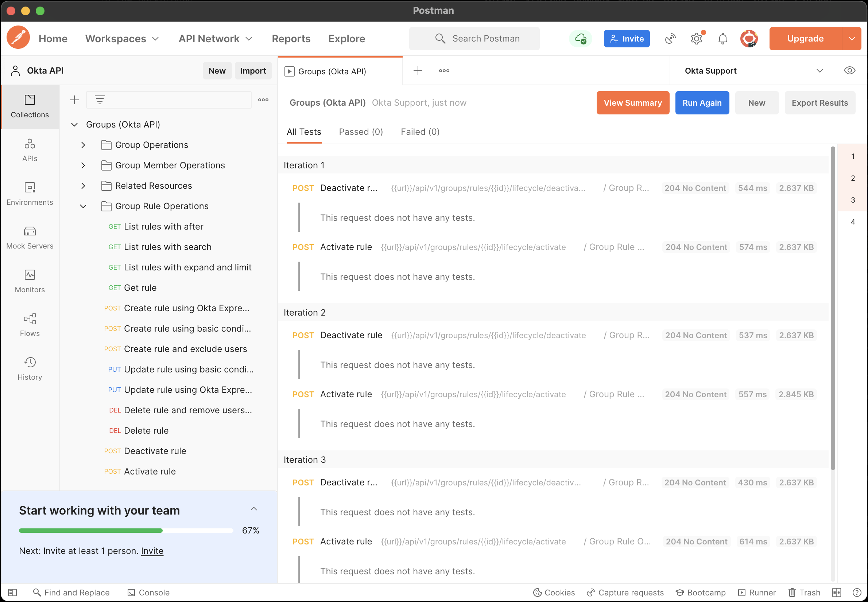Viewport: 868px width, 602px height.
Task: Collapse the Group Rule Operations folder
Action: [x=84, y=206]
